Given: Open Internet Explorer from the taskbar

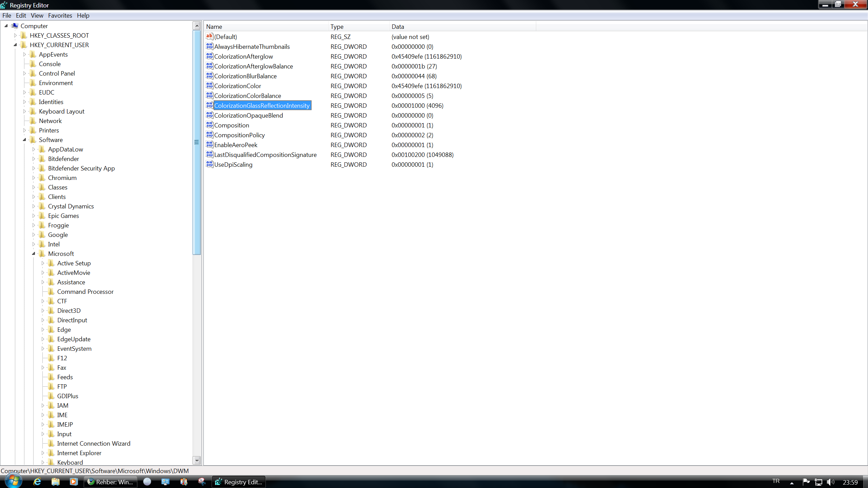Looking at the screenshot, I should pos(37,482).
